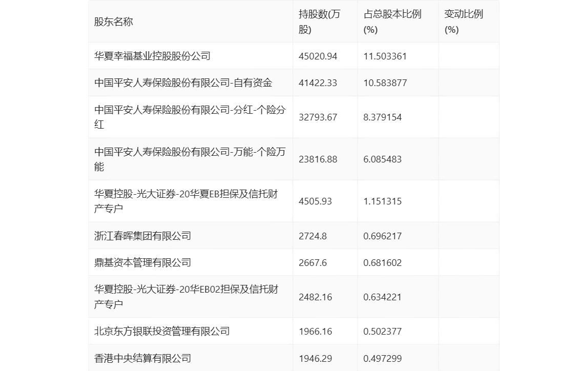Click the percentage 0.681602
588x371 pixels.
[382, 262]
